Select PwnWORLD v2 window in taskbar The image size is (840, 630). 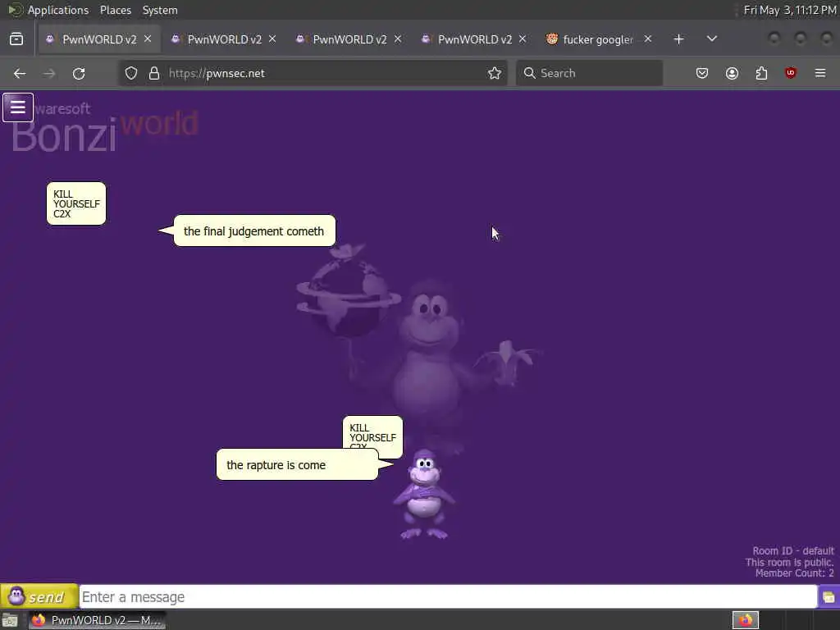(98, 620)
